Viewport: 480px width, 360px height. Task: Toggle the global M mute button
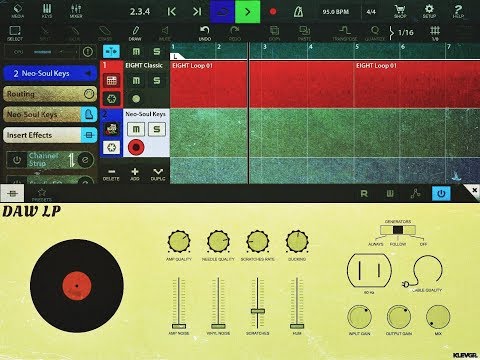tap(136, 52)
